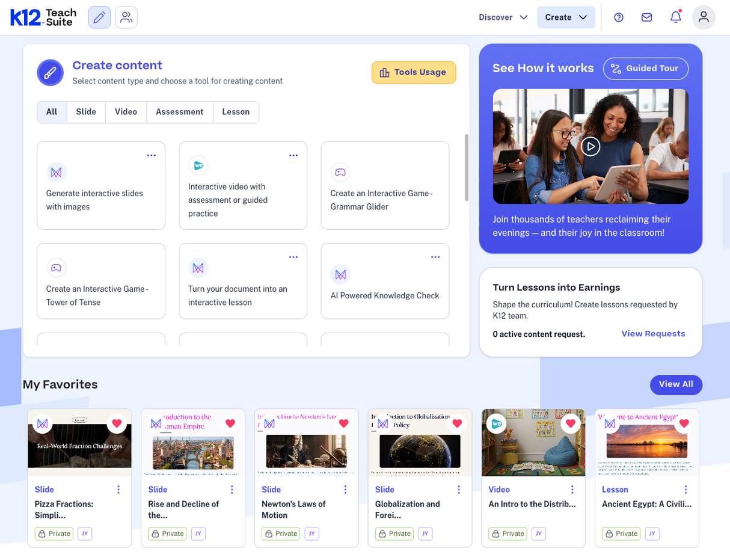The image size is (730, 560).
Task: Open the messages envelope icon
Action: (x=646, y=17)
